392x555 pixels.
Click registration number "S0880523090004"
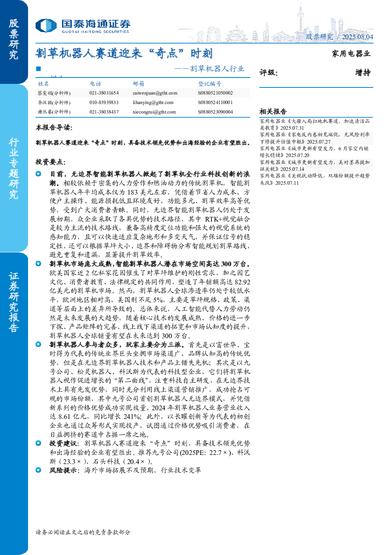click(215, 112)
